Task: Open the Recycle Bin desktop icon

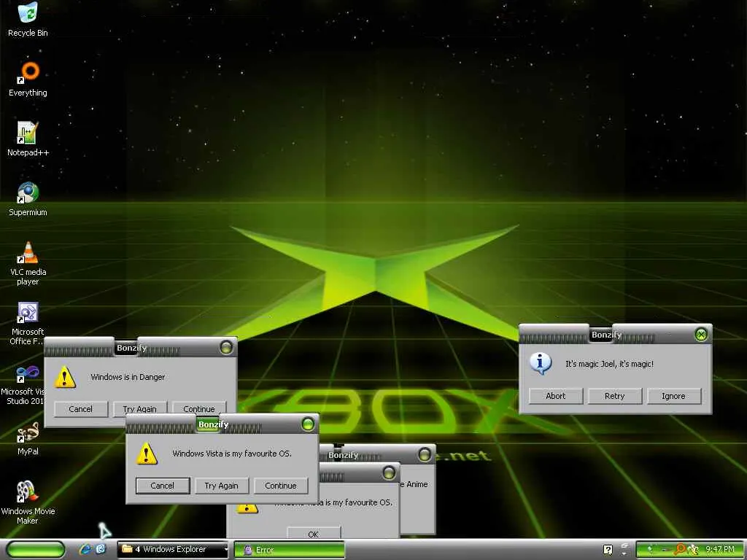Action: click(x=28, y=19)
